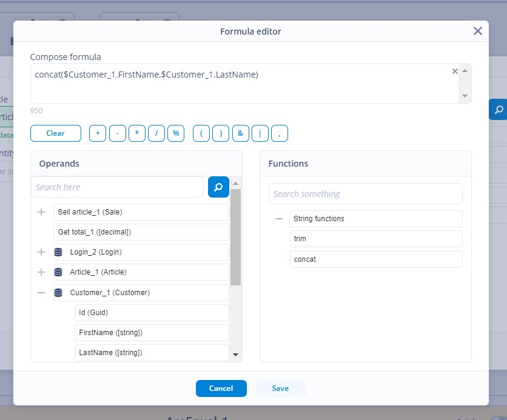Click the Operands search magnifier button
Screen dimensions: 507x420
[218, 187]
